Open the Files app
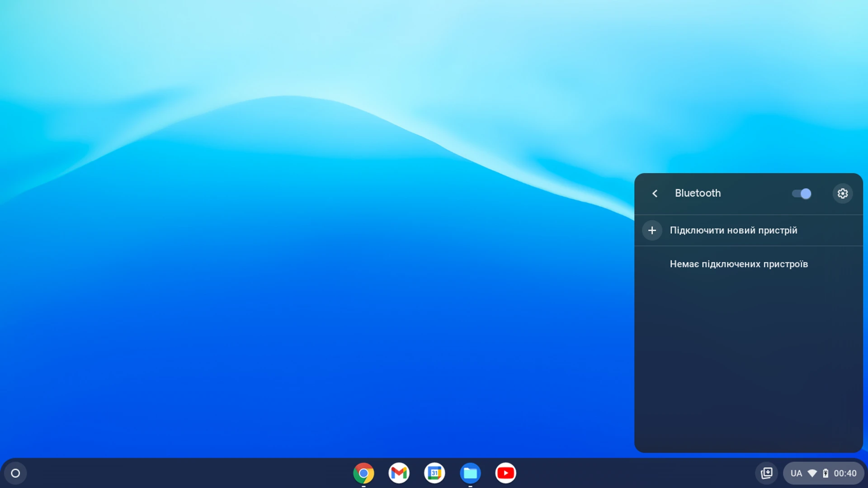 coord(470,473)
